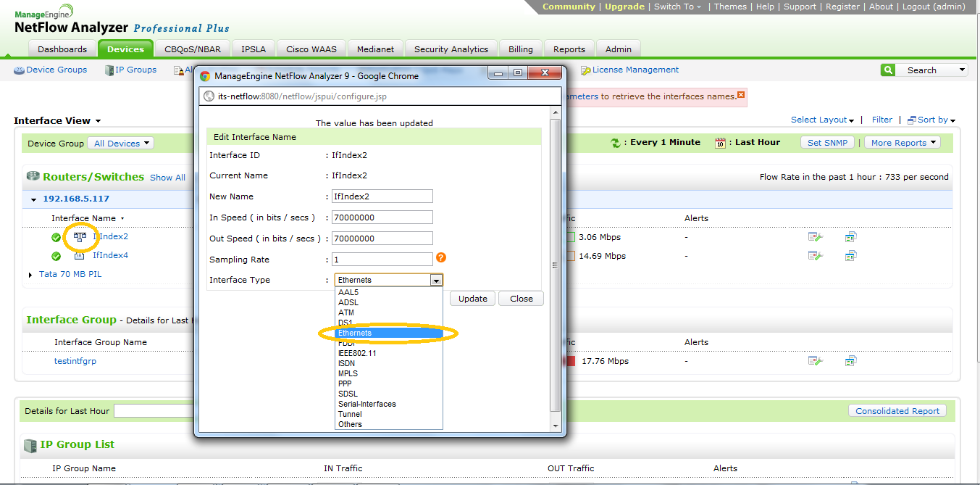
Task: Click the IfIndex2 interface type icon
Action: [80, 236]
